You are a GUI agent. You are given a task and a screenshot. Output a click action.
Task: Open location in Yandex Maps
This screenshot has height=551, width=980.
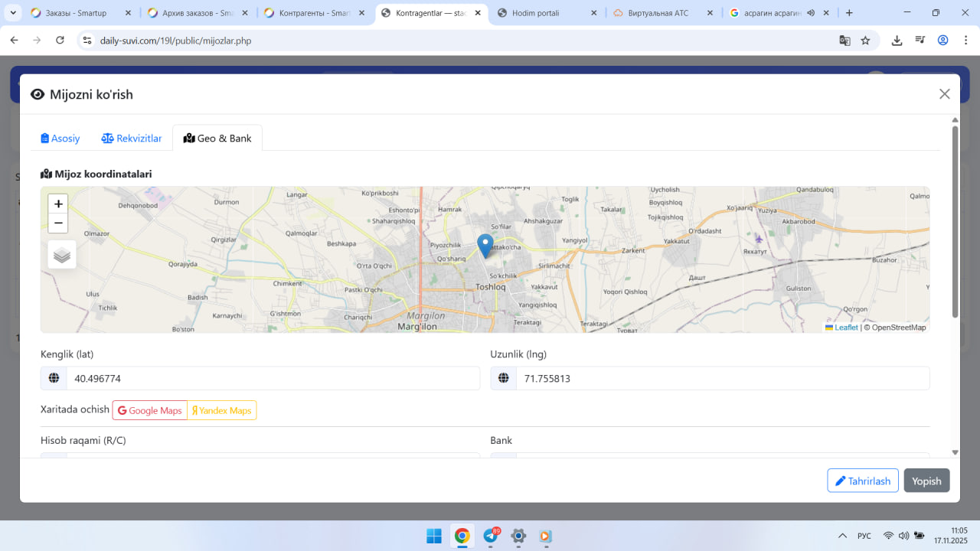point(222,410)
